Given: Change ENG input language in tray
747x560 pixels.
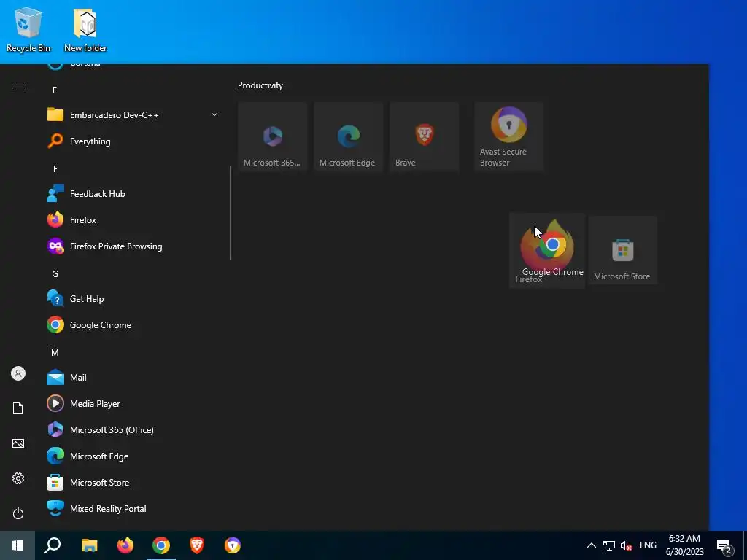Looking at the screenshot, I should (648, 545).
